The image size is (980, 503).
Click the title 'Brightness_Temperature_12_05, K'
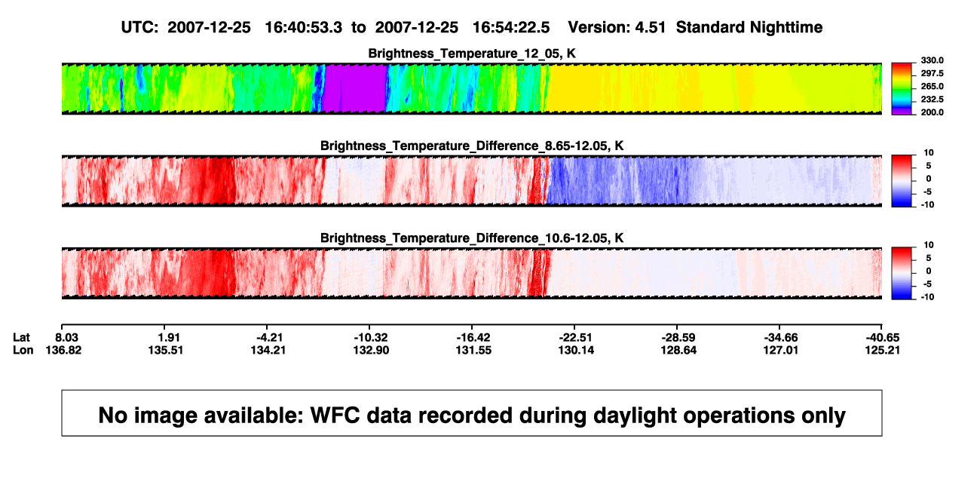click(x=472, y=54)
